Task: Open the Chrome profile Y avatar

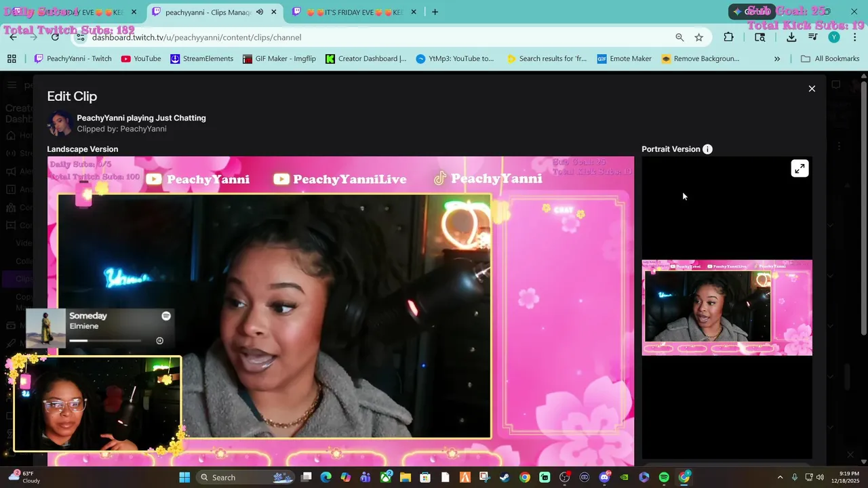Action: tap(834, 37)
